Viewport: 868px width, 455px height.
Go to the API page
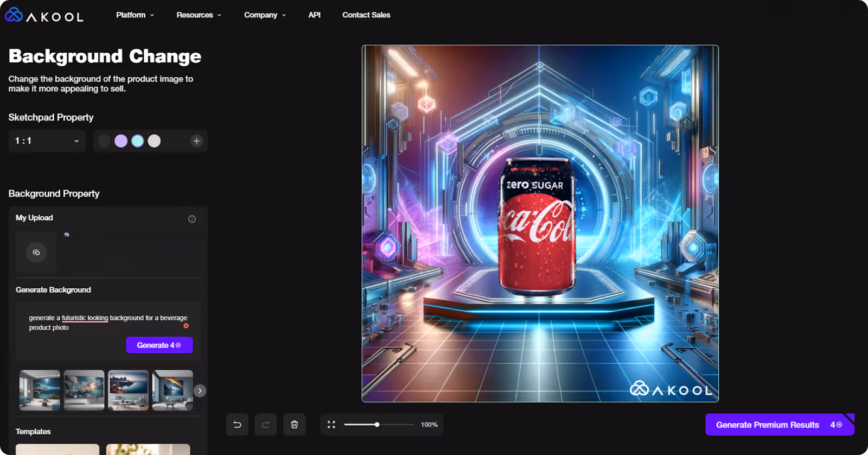(x=314, y=15)
